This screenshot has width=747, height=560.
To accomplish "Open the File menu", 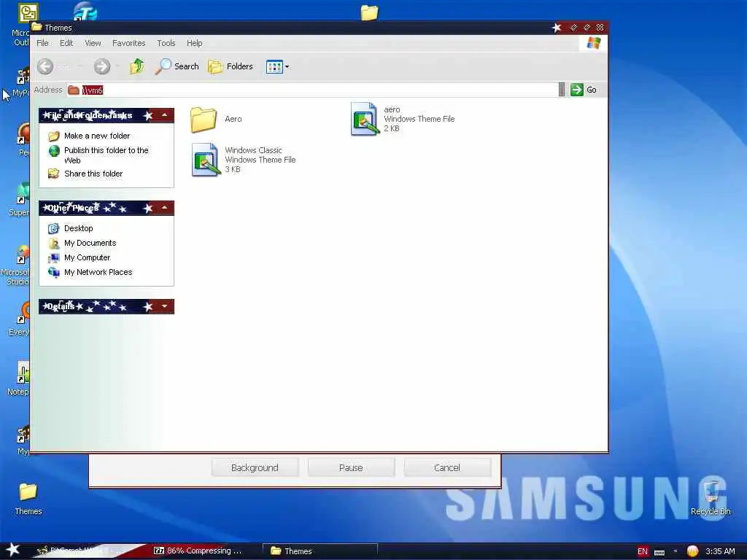I will tap(42, 43).
